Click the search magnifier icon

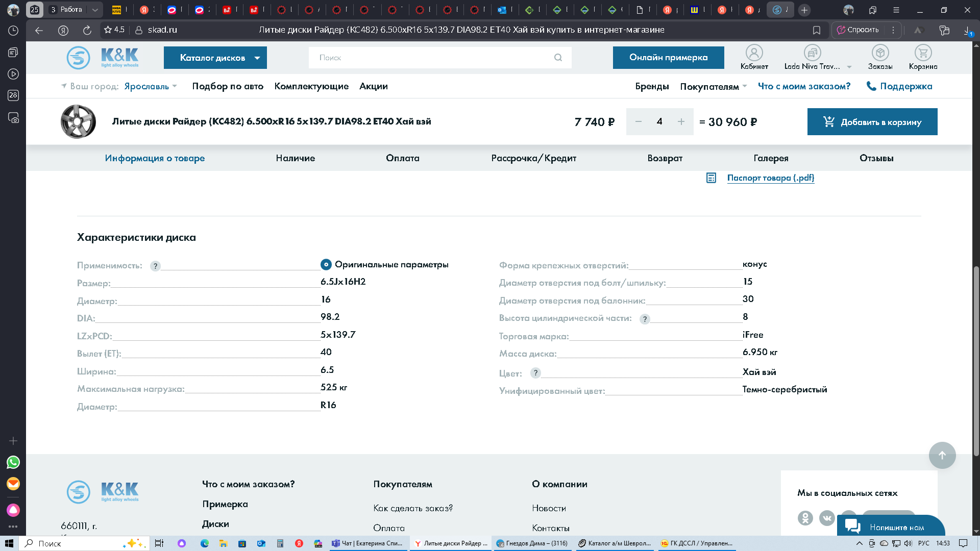(558, 58)
